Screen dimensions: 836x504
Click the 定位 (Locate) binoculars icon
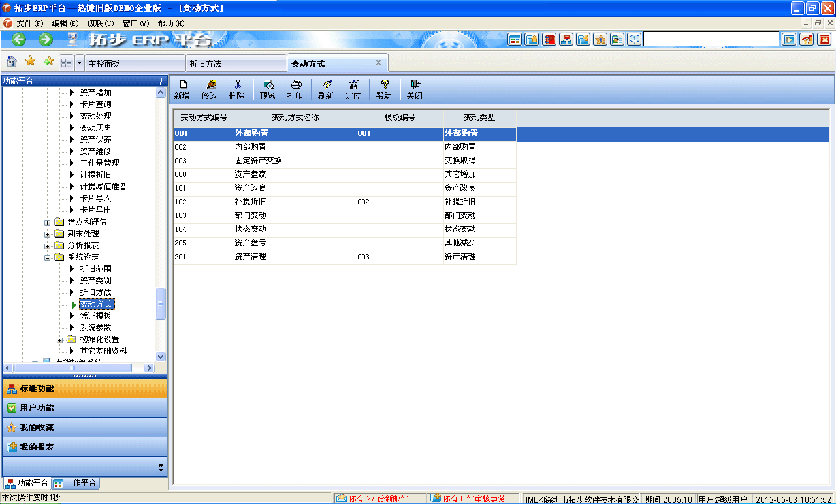pos(353,89)
